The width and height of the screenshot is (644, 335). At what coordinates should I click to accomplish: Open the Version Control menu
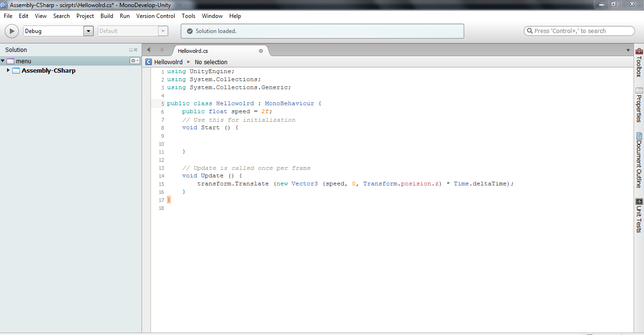tap(156, 16)
